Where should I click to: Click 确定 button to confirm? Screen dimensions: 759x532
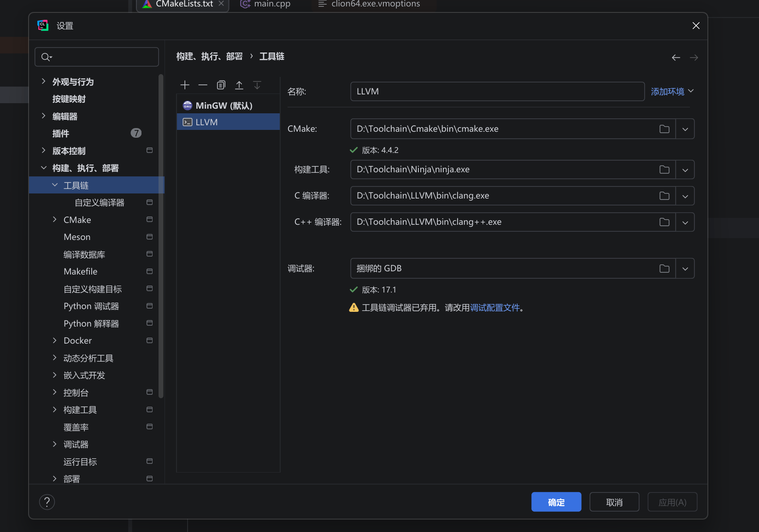[x=556, y=502]
